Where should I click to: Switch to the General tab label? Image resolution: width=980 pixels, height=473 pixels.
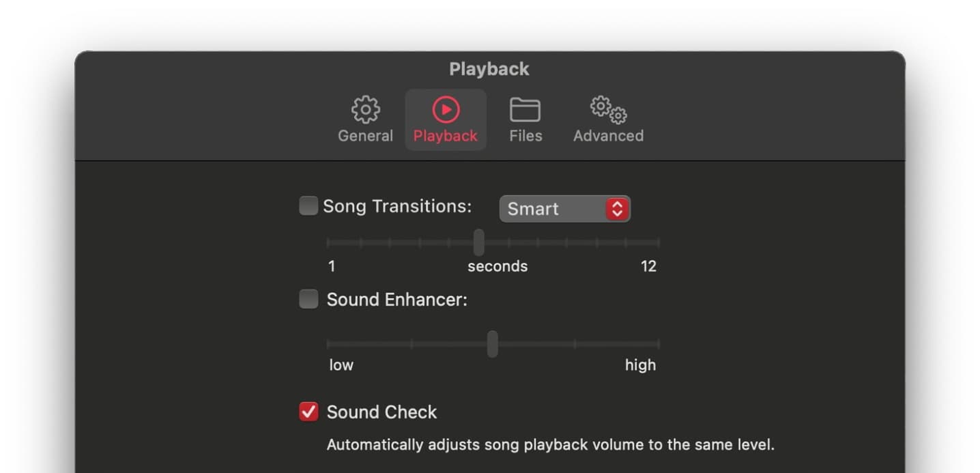pos(365,136)
